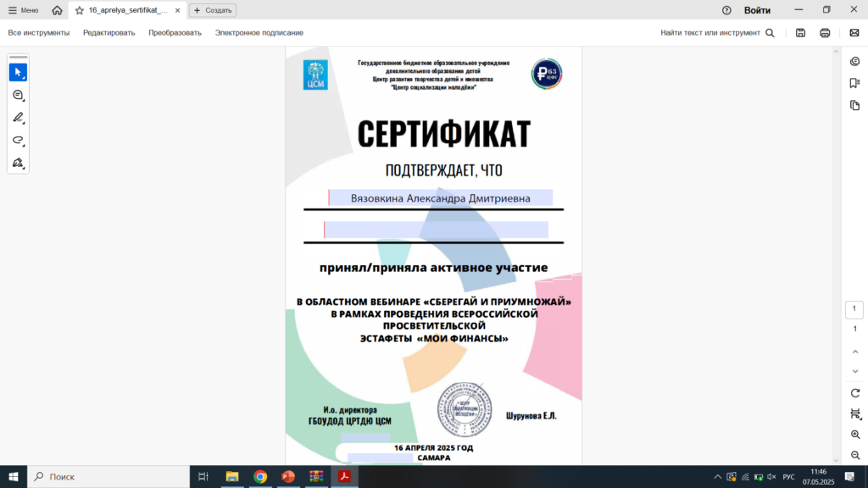Image resolution: width=868 pixels, height=488 pixels.
Task: Open Google Chrome from the taskbar
Action: coord(260,476)
